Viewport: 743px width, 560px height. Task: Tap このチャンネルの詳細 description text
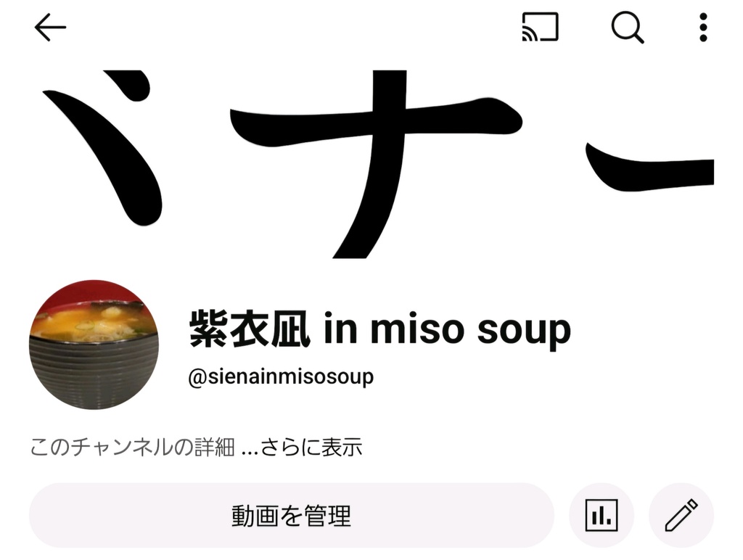[132, 448]
